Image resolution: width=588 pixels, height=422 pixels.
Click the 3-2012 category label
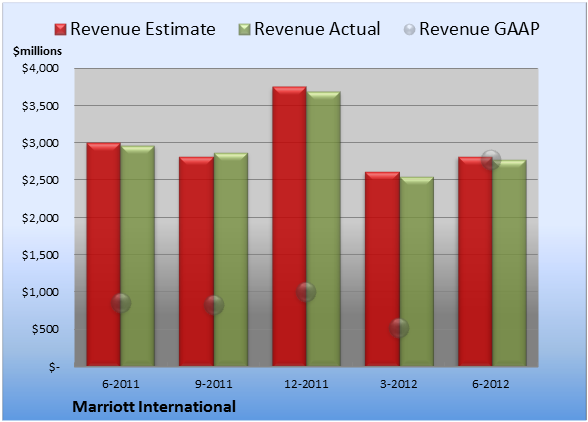pos(399,384)
